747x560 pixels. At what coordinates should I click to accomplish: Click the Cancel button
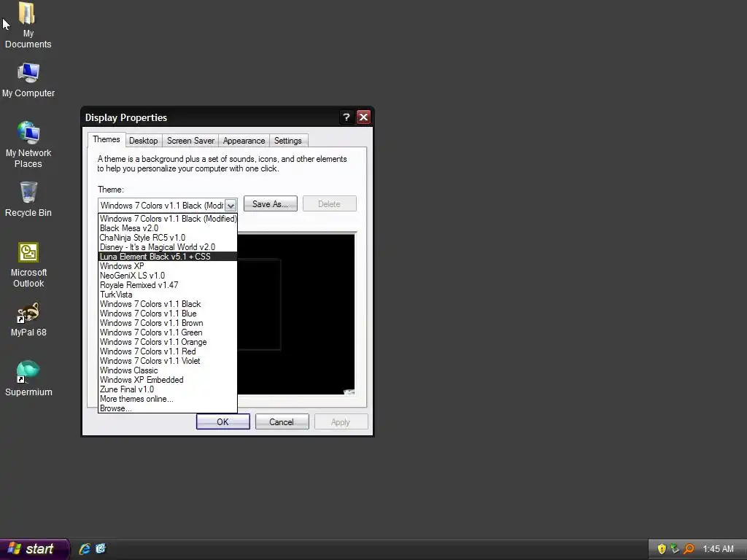click(x=282, y=422)
